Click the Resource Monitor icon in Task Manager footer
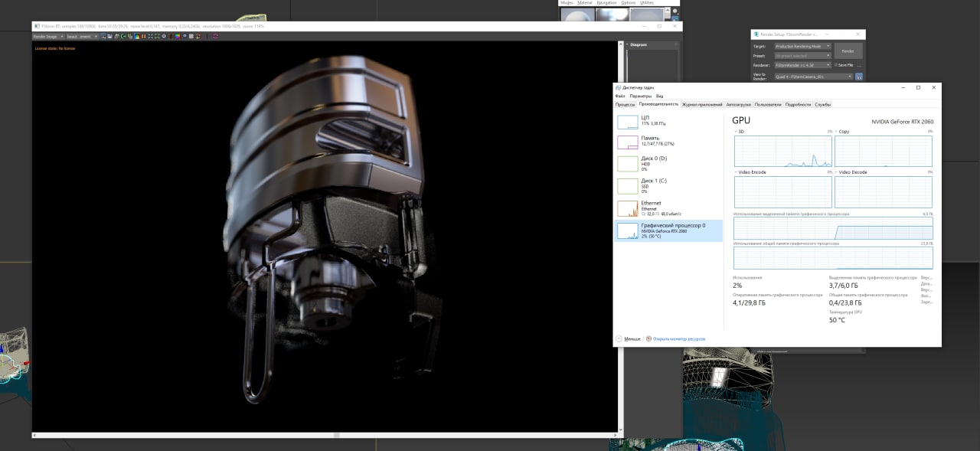 [x=648, y=338]
